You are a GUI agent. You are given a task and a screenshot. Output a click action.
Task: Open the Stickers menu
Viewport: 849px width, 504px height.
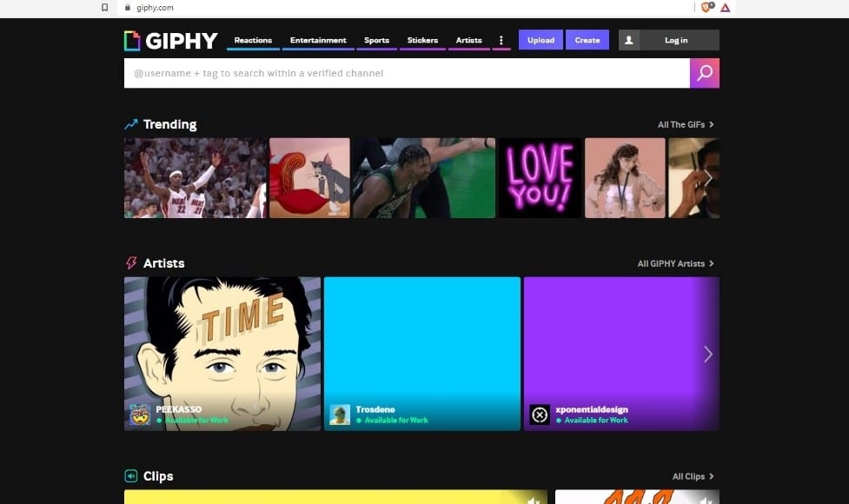(x=422, y=40)
